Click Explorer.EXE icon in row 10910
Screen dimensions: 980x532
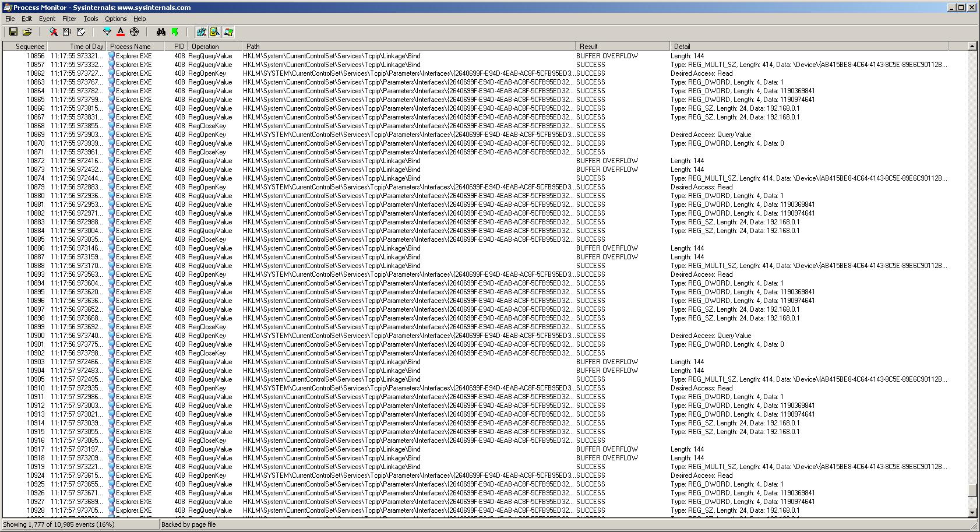tap(111, 388)
